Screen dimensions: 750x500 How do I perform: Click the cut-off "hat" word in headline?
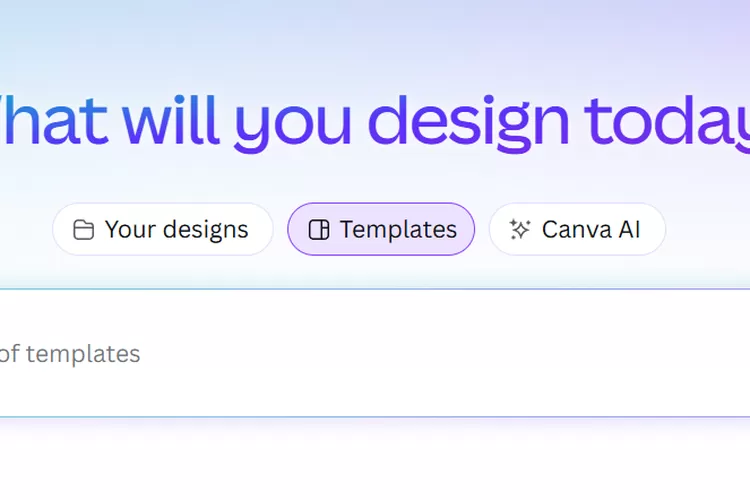(60, 115)
